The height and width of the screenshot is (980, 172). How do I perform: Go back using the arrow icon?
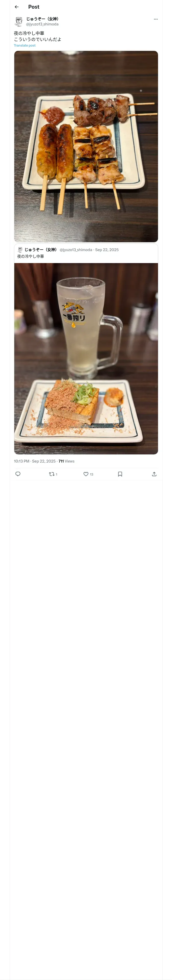tap(16, 7)
